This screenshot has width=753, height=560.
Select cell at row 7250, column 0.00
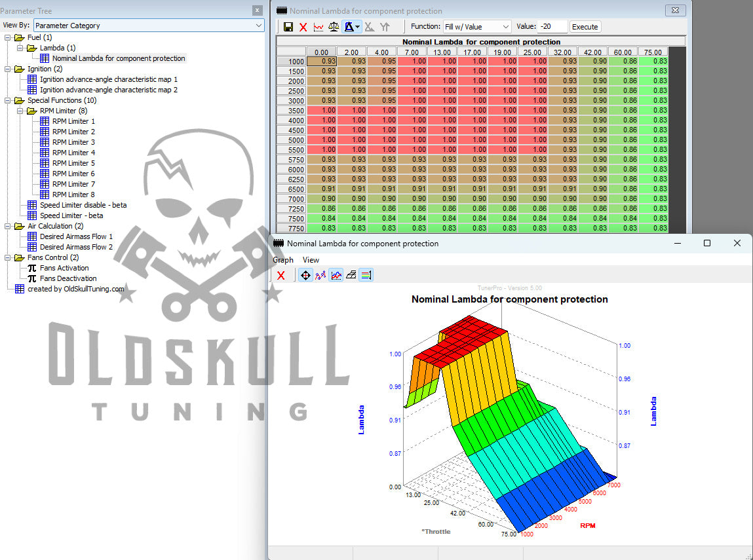tap(322, 209)
